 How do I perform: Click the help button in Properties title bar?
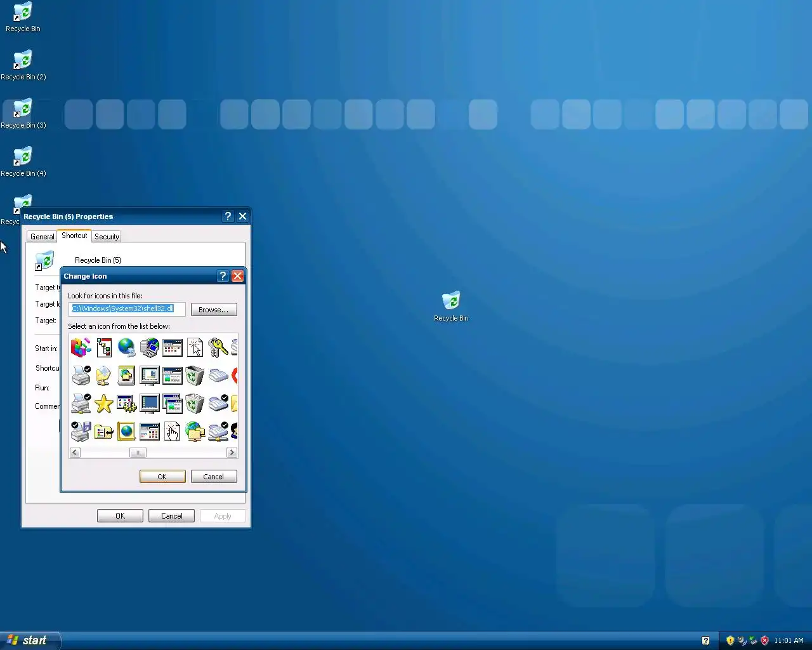click(228, 216)
